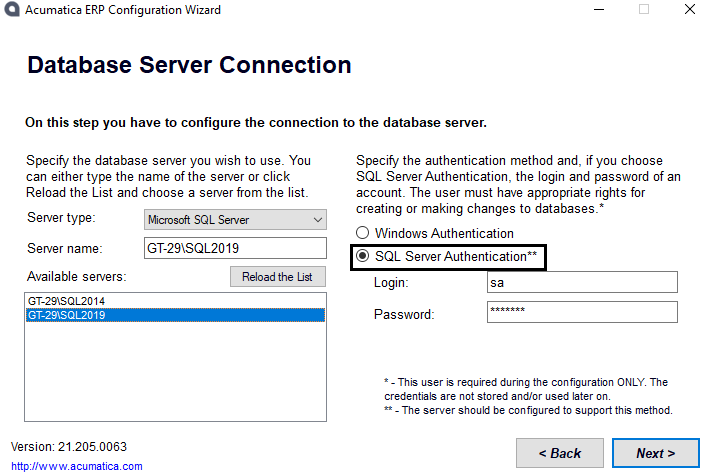Minimize the Configuration Wizard window
Screen dimensions: 705x472
(598, 9)
